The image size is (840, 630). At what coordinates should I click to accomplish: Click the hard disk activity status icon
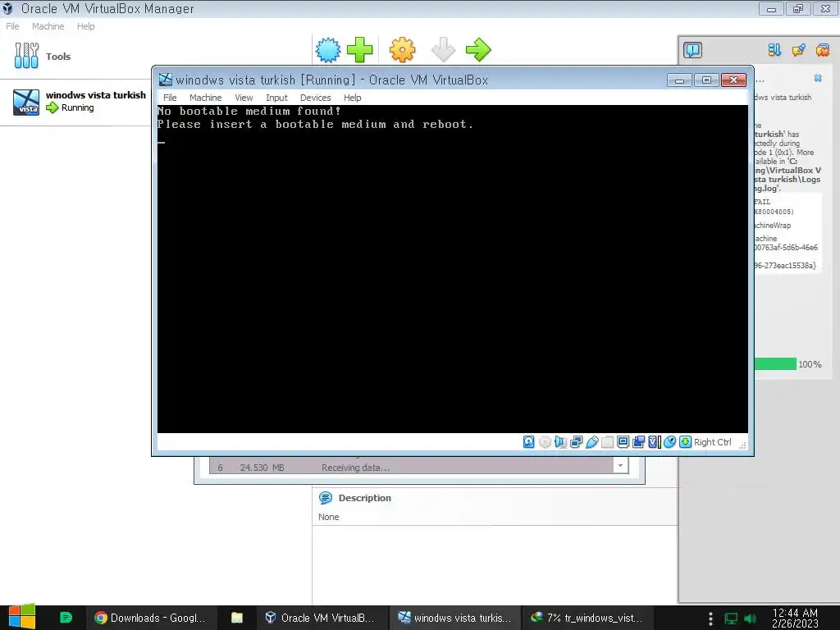tap(529, 442)
